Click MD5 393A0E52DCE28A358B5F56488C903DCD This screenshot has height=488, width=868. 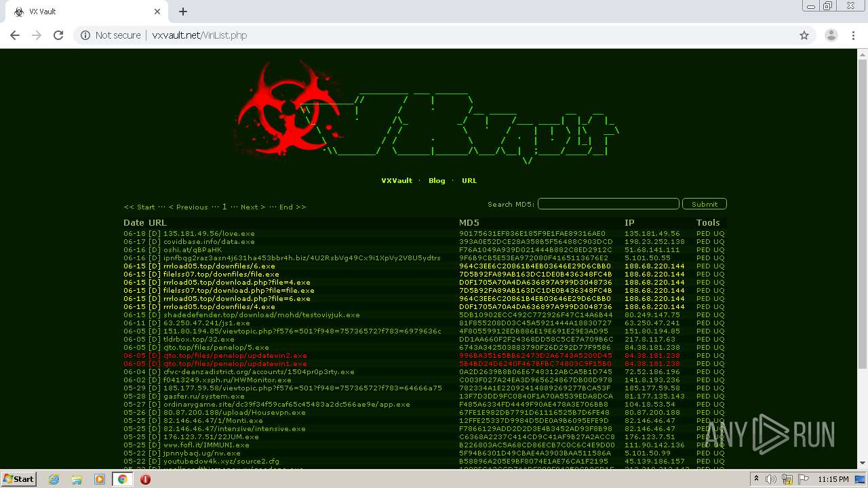click(x=536, y=241)
